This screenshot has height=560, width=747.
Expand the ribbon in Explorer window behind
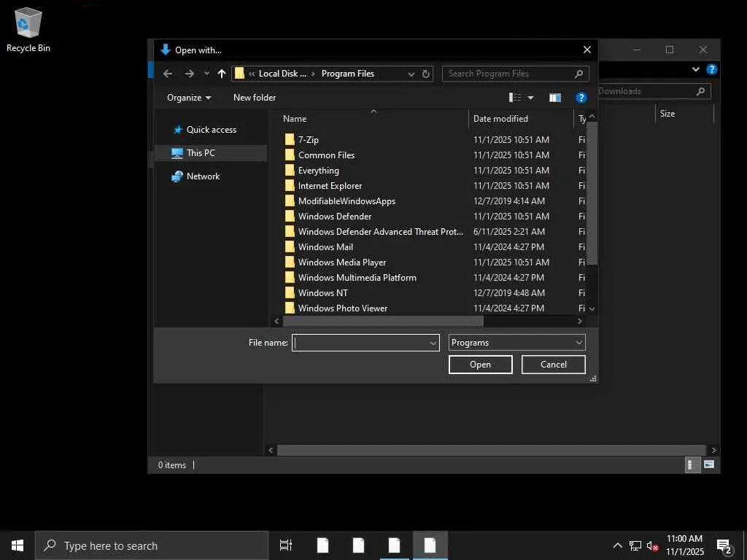(695, 69)
